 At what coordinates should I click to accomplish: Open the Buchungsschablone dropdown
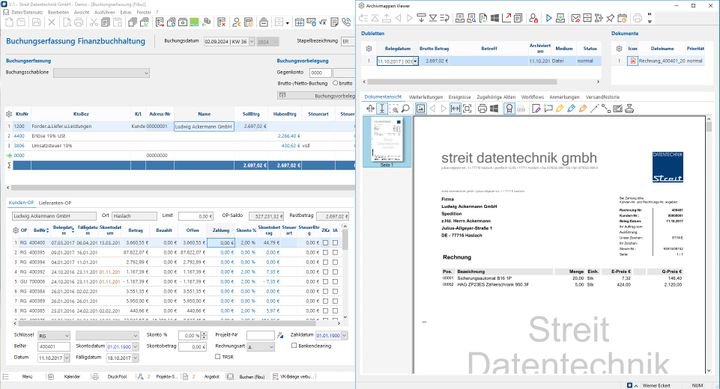146,73
